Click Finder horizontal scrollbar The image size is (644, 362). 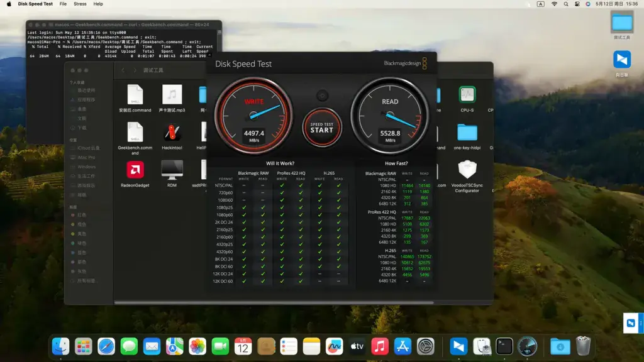click(x=274, y=303)
